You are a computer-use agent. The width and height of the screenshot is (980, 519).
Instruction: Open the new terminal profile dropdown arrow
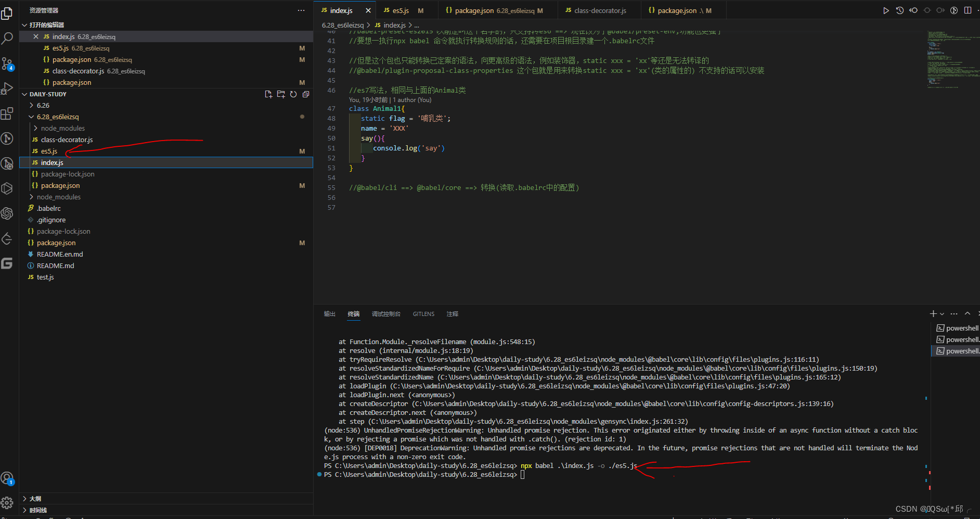pyautogui.click(x=942, y=314)
